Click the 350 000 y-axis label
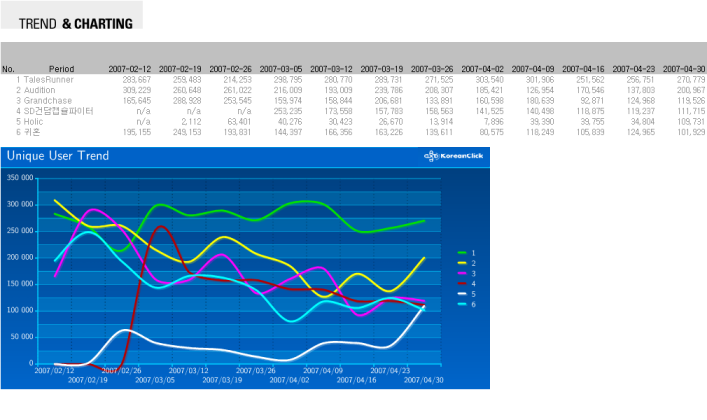Image resolution: width=707 pixels, height=420 pixels. tap(20, 178)
